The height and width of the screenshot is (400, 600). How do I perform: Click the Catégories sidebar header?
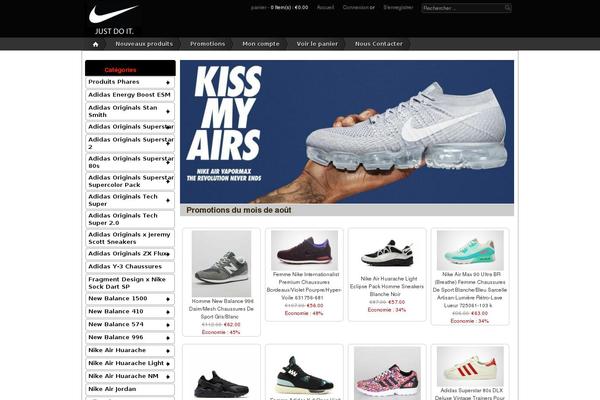(121, 70)
